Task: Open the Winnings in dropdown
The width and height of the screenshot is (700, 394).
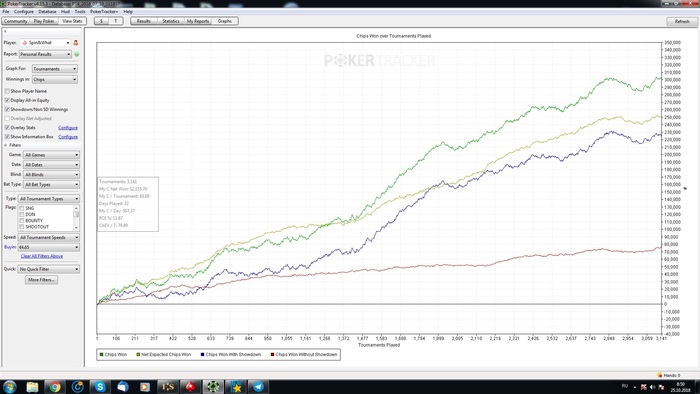Action: coord(55,79)
